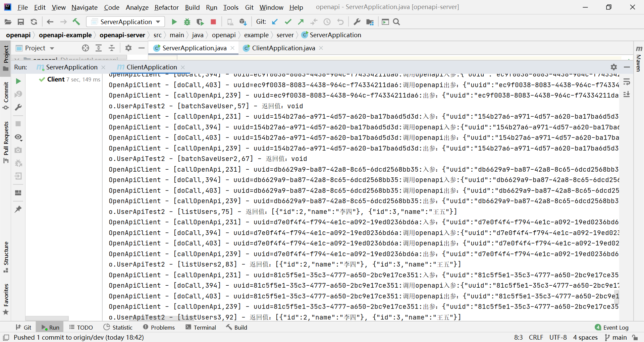644x342 pixels.
Task: Open the Tools menu
Action: pyautogui.click(x=231, y=7)
